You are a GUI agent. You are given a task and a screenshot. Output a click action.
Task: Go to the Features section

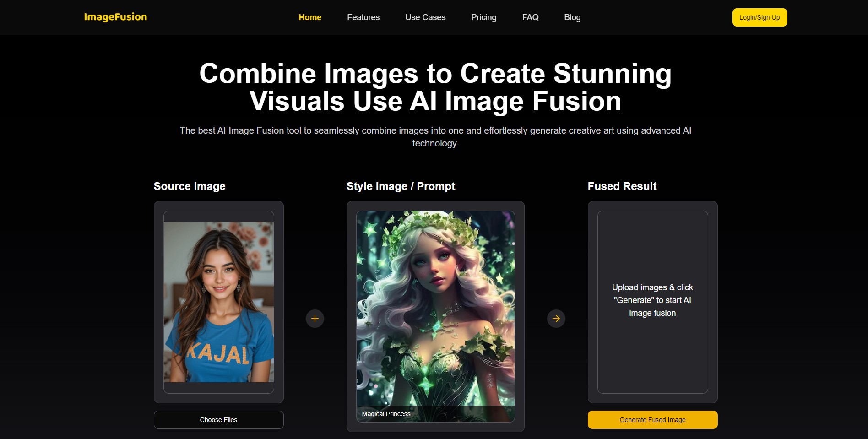point(363,17)
